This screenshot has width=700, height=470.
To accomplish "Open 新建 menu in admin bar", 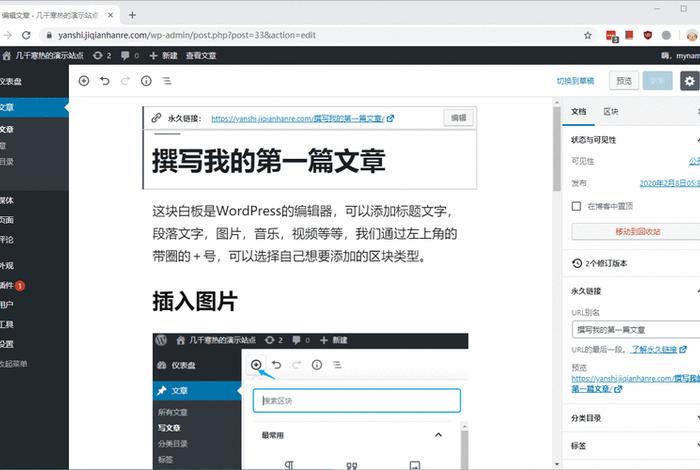I will [163, 55].
